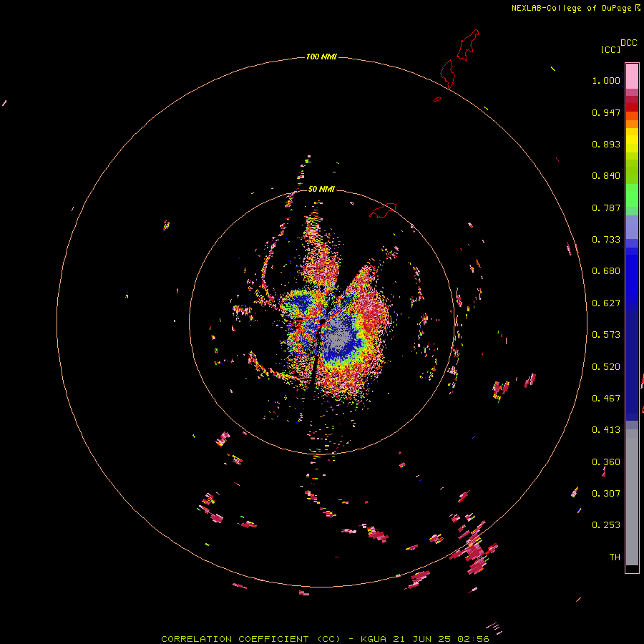Click the 1.000 color scale value
This screenshot has height=644, width=644.
click(606, 80)
